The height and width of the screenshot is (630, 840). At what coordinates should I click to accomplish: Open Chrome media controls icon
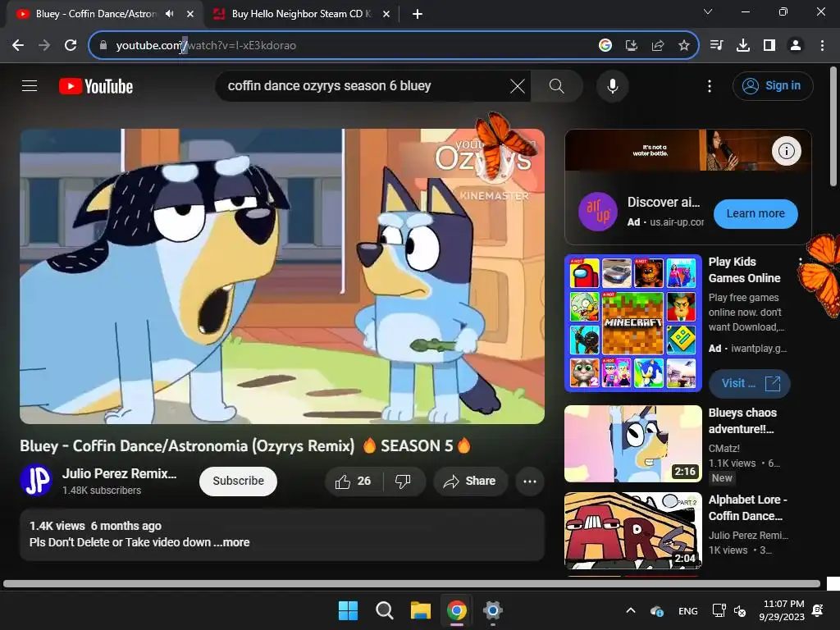[716, 46]
